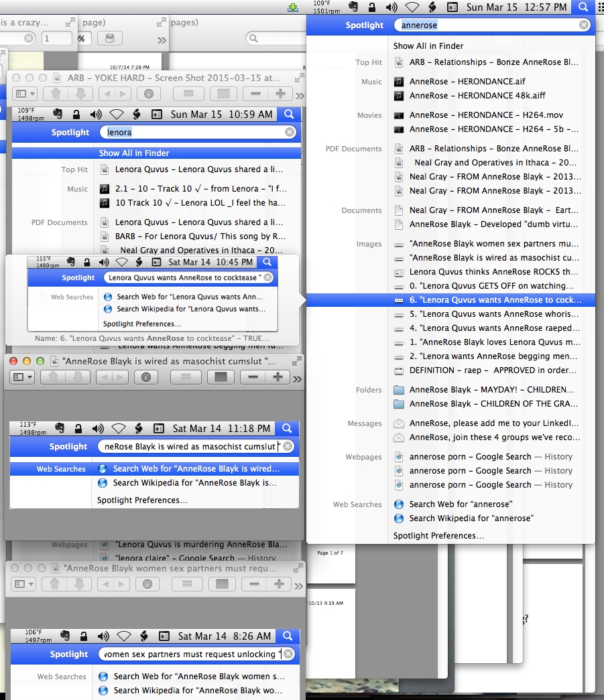Expand the toolbar overflow chevron in the ARB window
The height and width of the screenshot is (700, 604).
pos(300,95)
